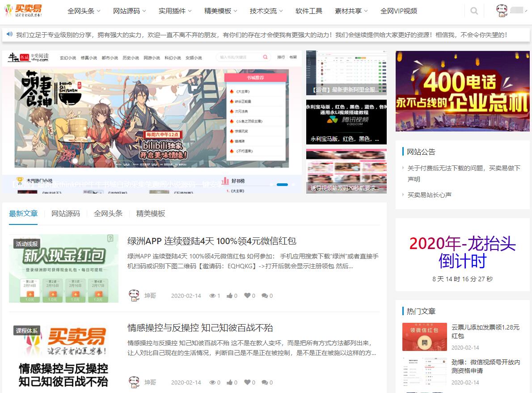
Task: Switch to the 精美模板 article tab
Action: click(150, 213)
